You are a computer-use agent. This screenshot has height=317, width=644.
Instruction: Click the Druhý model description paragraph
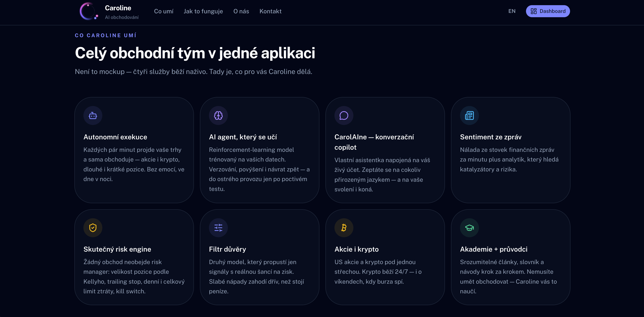(x=256, y=277)
